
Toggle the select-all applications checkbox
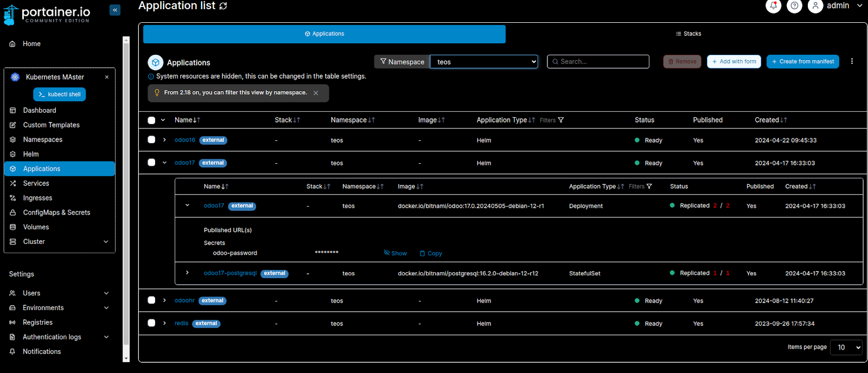pyautogui.click(x=151, y=120)
